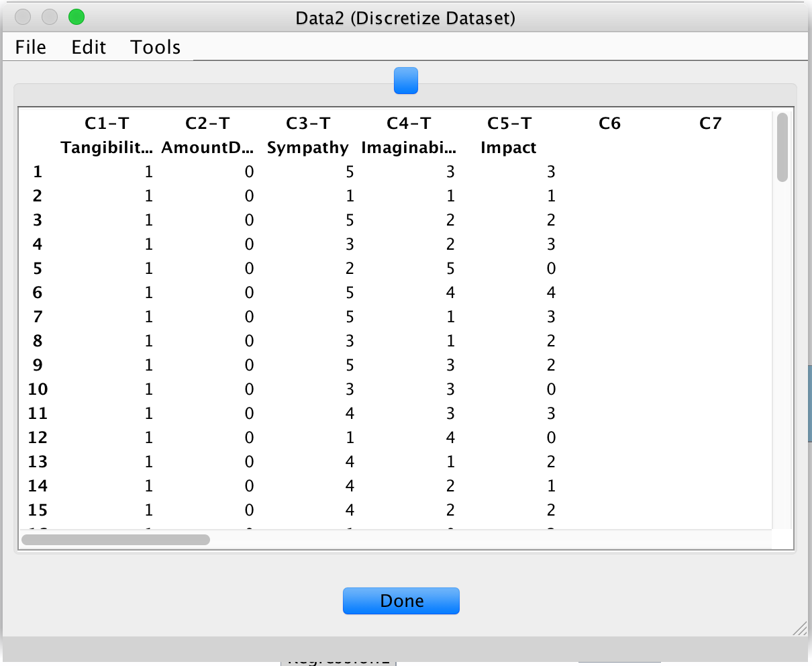812x666 pixels.
Task: Click row number 15 in the dataset
Action: coord(37,510)
